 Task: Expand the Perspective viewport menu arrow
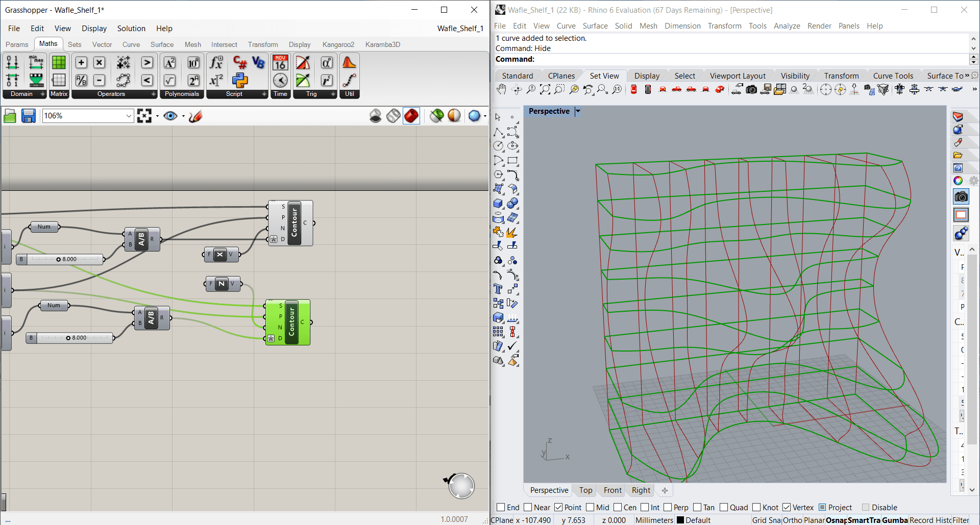(578, 111)
